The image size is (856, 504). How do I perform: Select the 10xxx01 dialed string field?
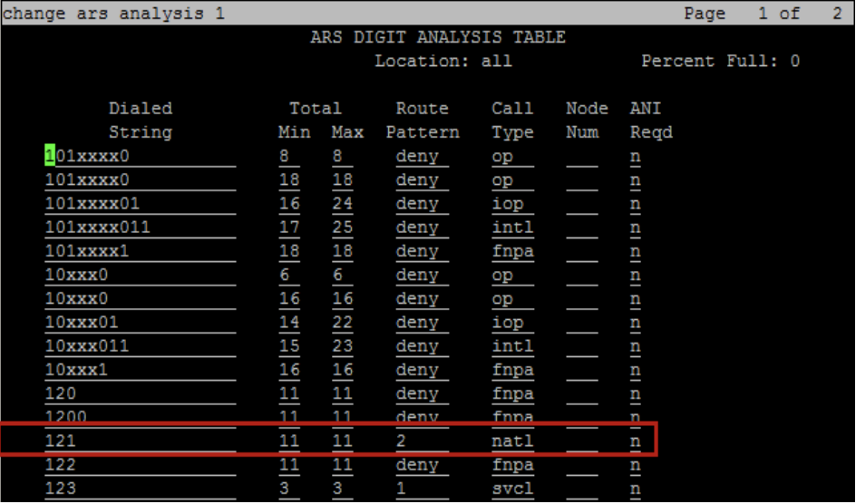(141, 323)
